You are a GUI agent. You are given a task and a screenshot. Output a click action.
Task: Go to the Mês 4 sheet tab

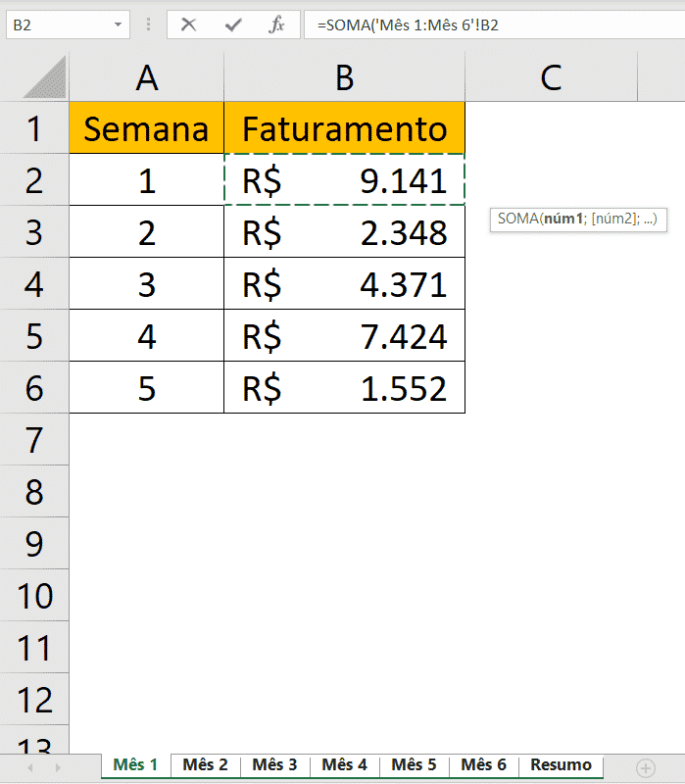pyautogui.click(x=344, y=765)
